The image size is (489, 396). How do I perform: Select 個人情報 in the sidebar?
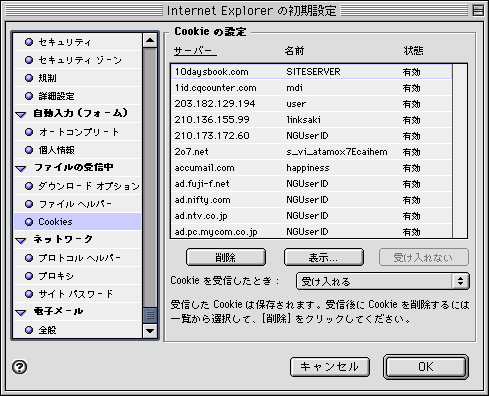(77, 150)
